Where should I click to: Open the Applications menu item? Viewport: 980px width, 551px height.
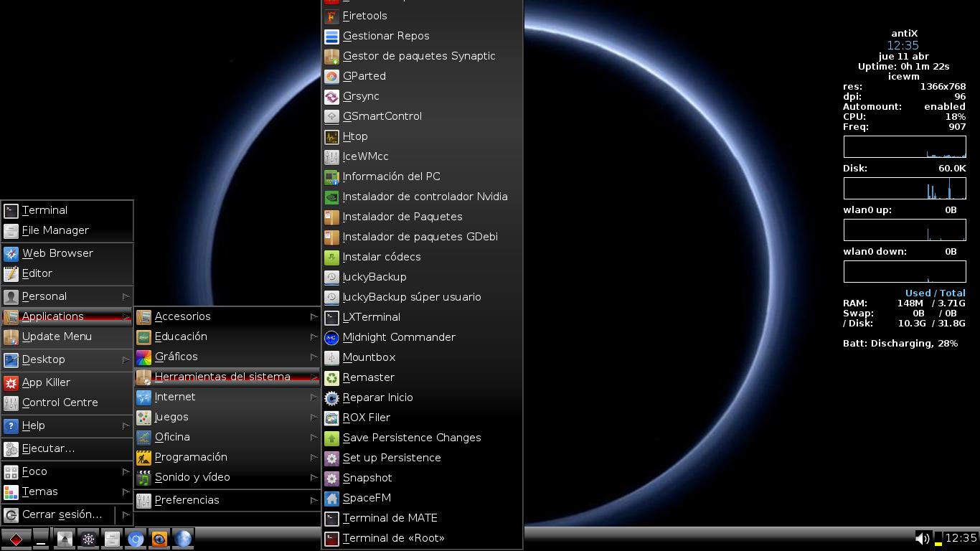52,316
